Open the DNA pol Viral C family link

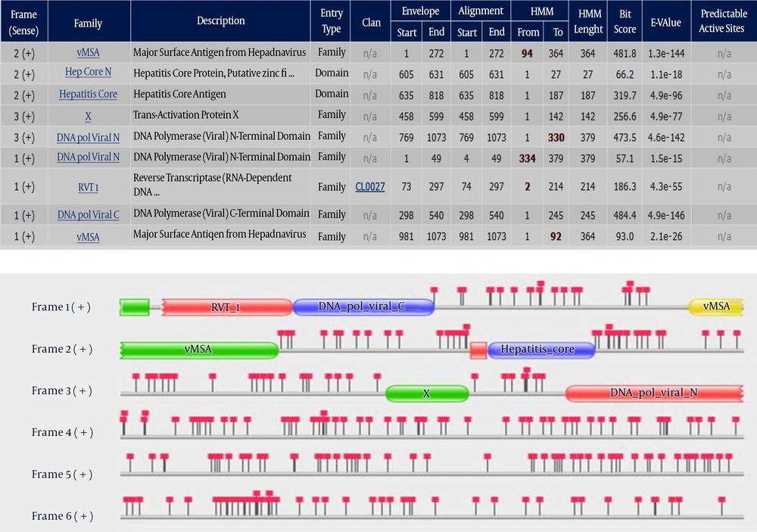tap(88, 215)
